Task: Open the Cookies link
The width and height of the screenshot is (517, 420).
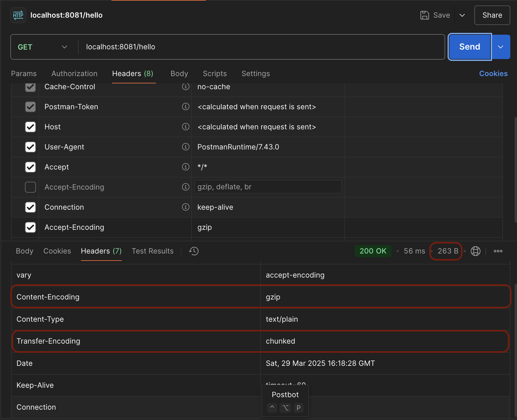Action: [493, 74]
